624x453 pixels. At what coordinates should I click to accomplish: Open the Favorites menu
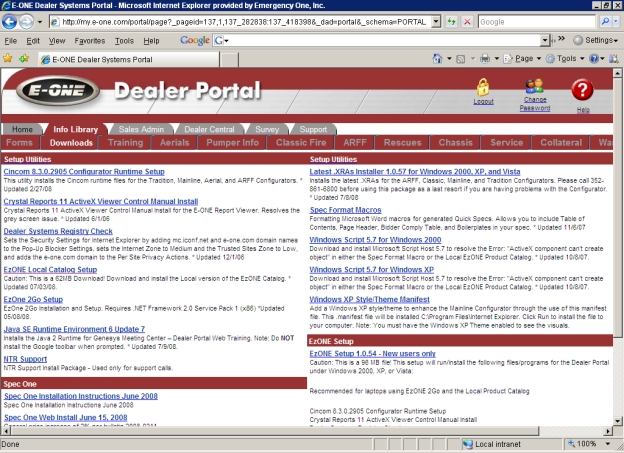[x=90, y=41]
